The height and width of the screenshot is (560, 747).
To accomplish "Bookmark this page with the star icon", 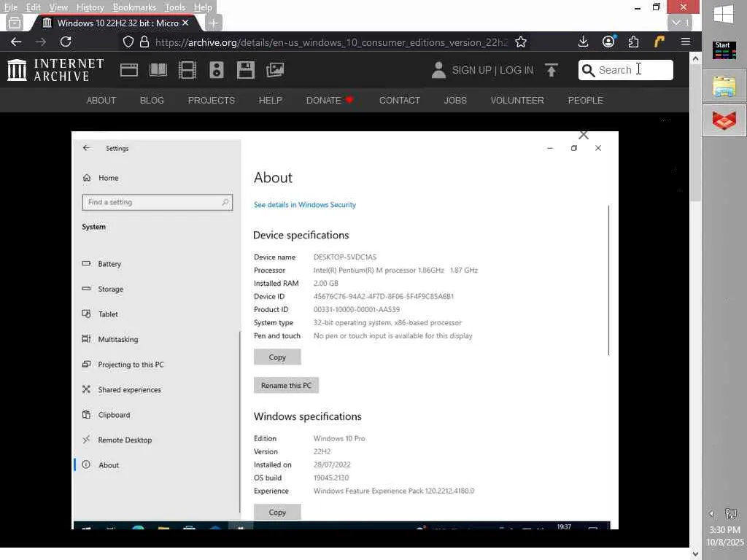I will [x=521, y=42].
